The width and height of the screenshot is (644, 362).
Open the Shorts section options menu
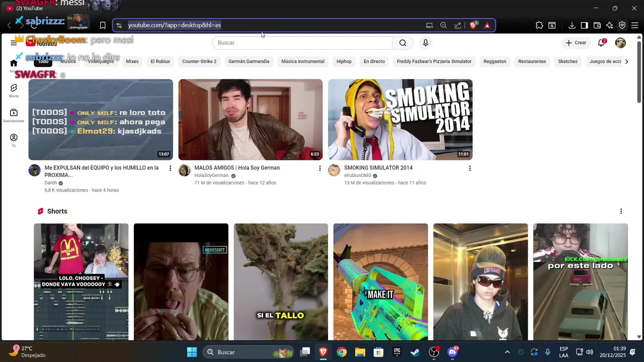click(x=621, y=211)
